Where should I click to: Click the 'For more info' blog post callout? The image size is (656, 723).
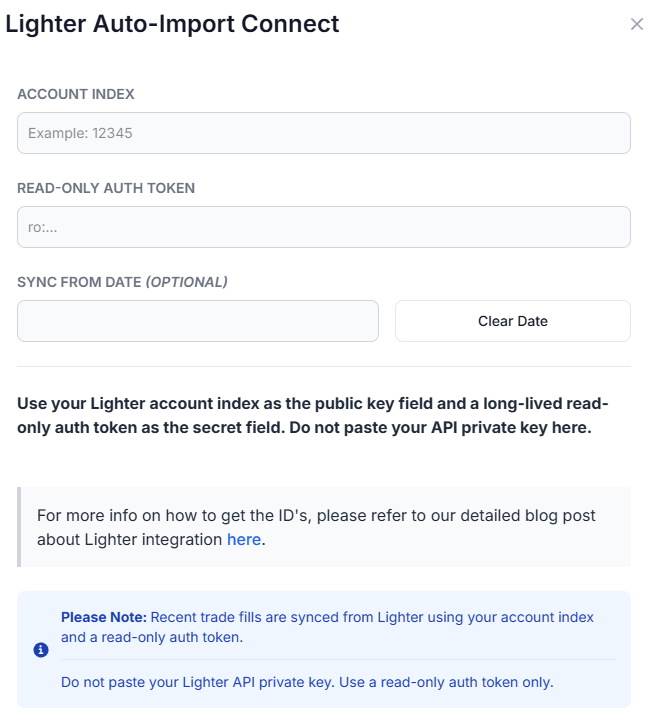pos(324,527)
